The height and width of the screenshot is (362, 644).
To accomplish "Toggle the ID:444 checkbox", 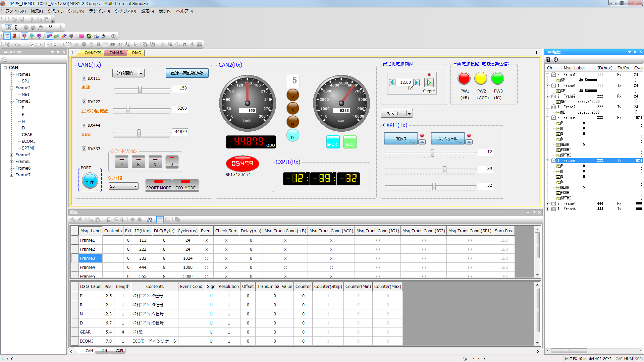I will [x=84, y=125].
